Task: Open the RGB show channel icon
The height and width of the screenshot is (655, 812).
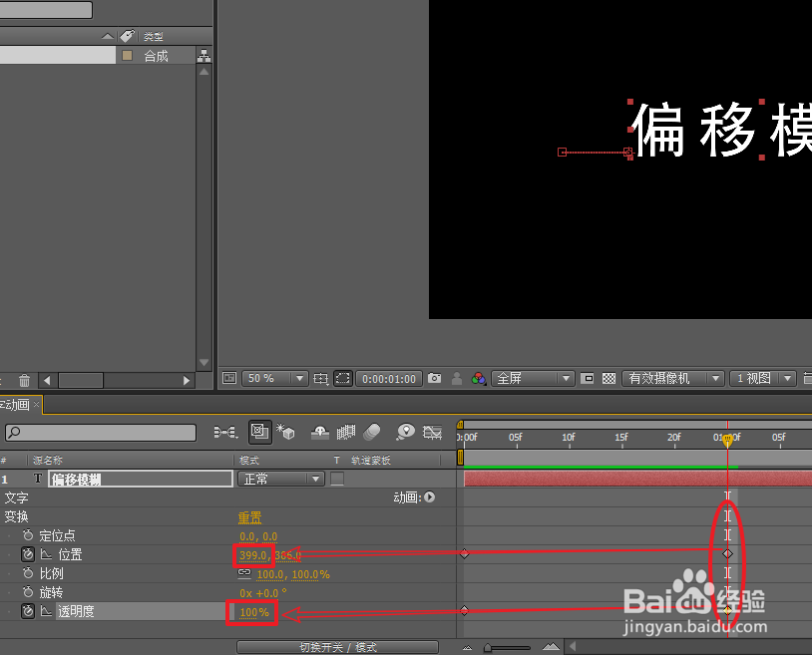Action: 479,378
